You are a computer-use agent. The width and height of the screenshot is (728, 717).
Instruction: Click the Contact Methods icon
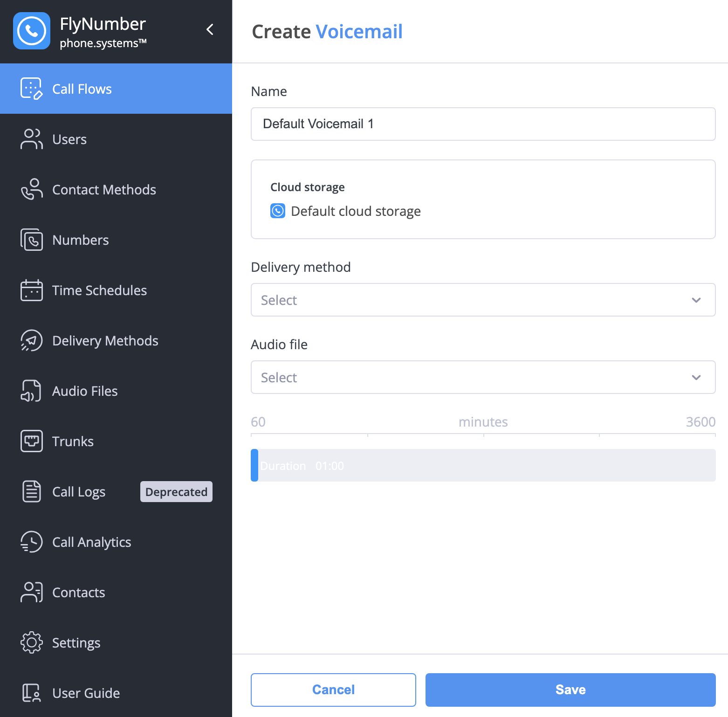coord(32,189)
